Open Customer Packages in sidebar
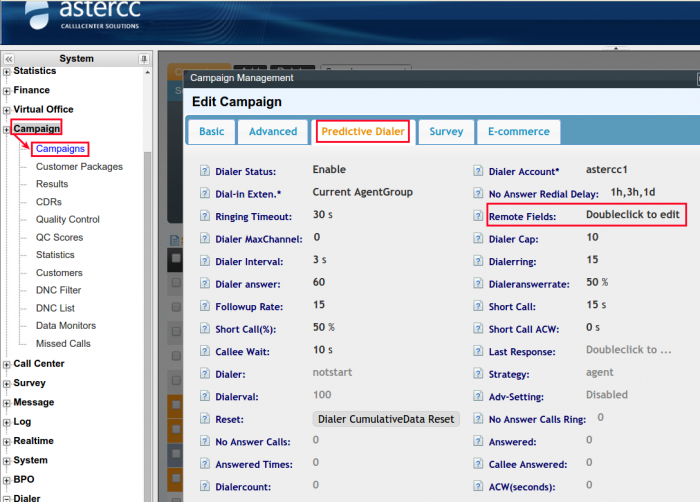Image resolution: width=700 pixels, height=502 pixels. pos(79,167)
